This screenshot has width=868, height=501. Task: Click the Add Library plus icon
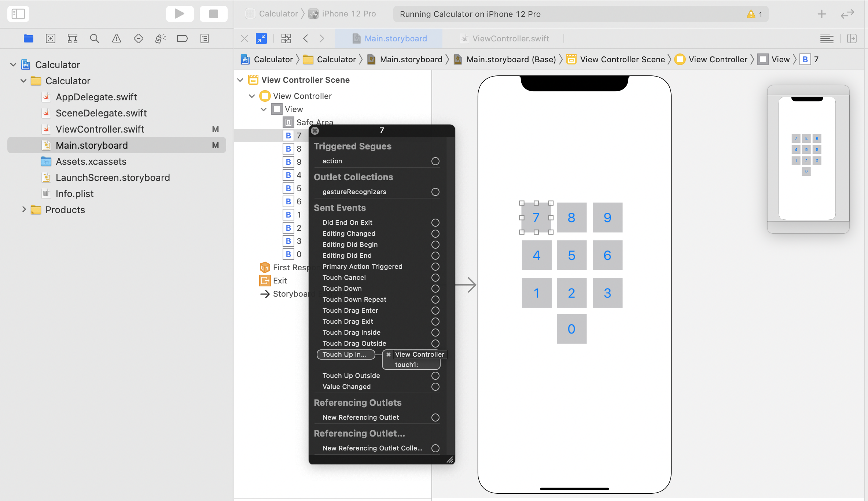point(821,14)
